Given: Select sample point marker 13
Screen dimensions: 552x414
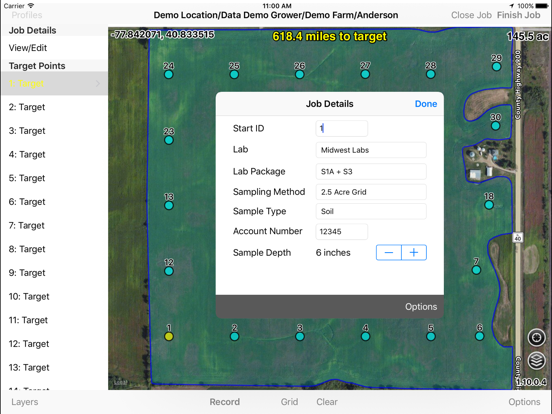Looking at the screenshot, I should click(x=169, y=205).
